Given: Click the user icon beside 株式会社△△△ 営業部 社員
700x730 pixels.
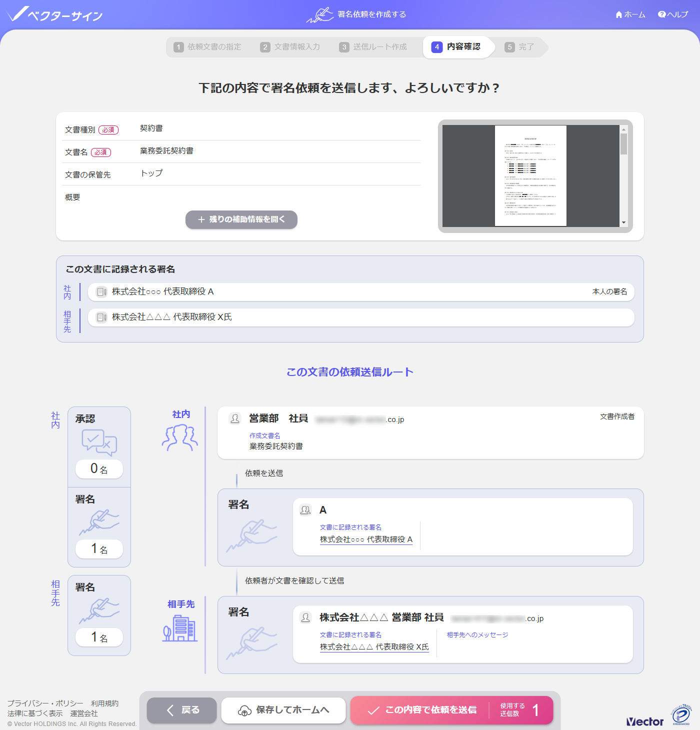Looking at the screenshot, I should [x=305, y=617].
